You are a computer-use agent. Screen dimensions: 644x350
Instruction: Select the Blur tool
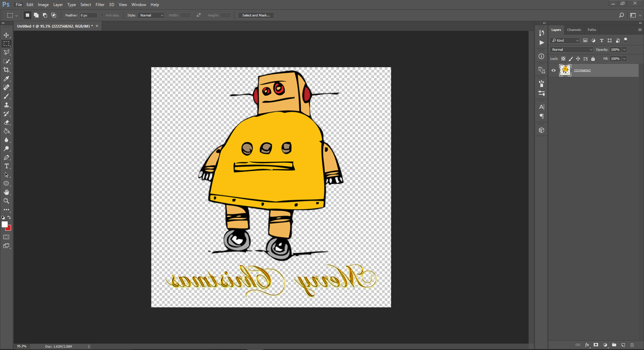pos(6,140)
